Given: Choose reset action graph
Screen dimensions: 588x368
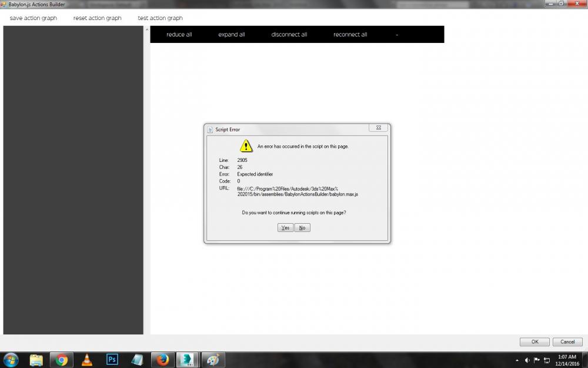Looking at the screenshot, I should coord(98,18).
